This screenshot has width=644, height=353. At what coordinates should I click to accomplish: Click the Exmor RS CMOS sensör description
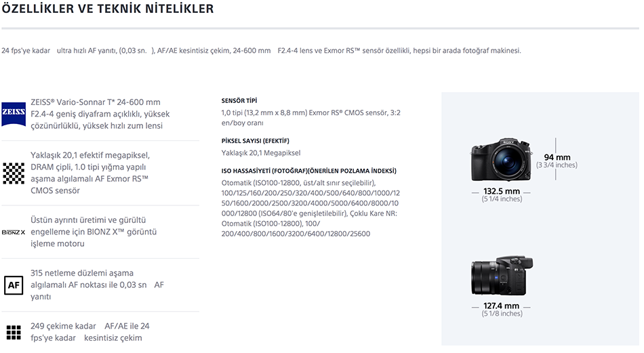click(310, 118)
